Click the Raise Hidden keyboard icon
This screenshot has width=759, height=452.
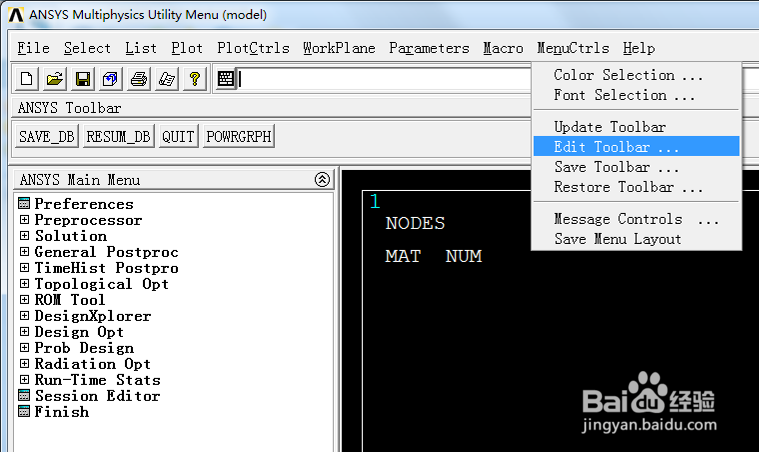pyautogui.click(x=226, y=79)
